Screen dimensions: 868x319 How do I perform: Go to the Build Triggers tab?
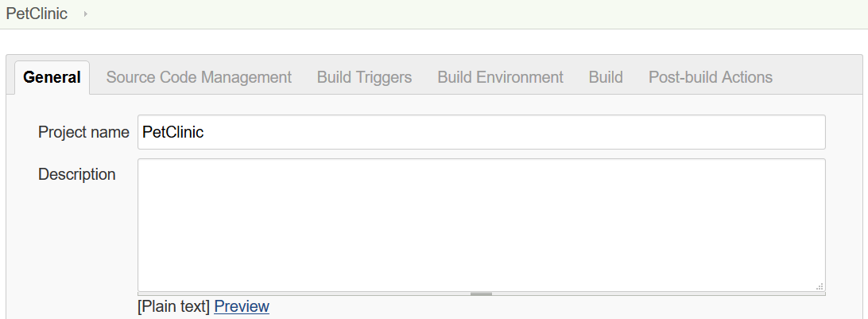(x=364, y=77)
